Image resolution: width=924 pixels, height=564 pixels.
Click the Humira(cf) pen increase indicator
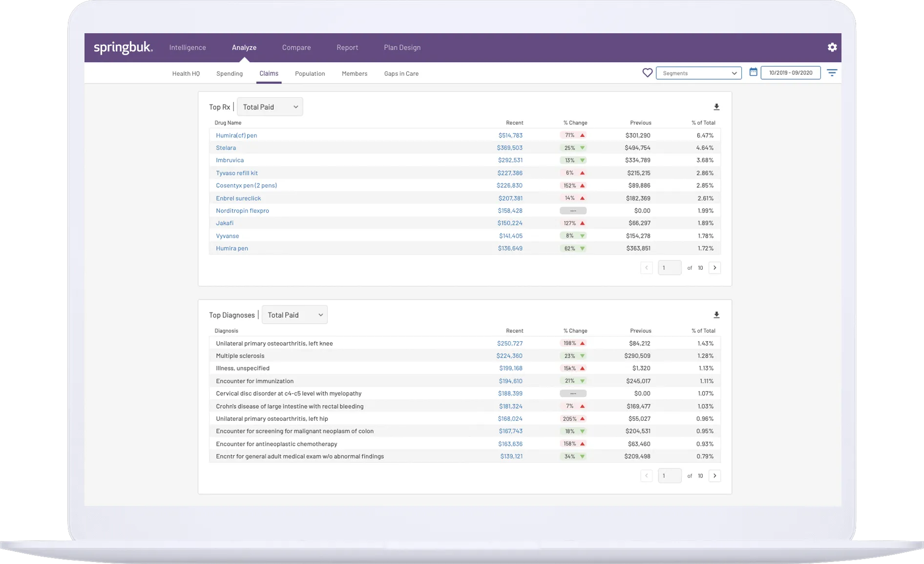(x=573, y=135)
